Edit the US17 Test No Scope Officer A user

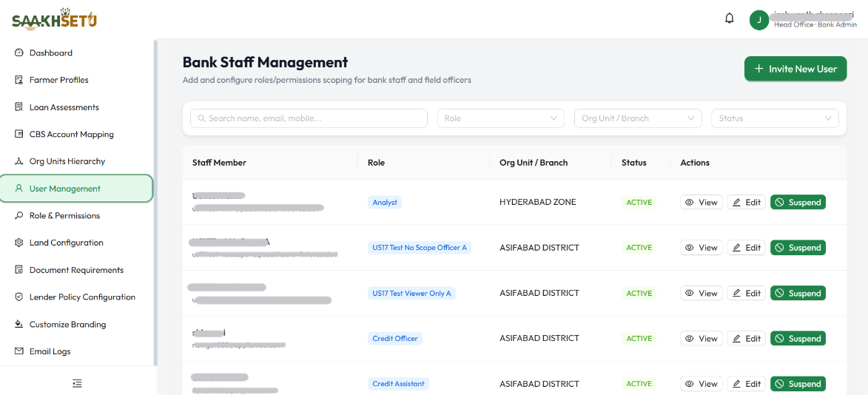click(x=746, y=247)
